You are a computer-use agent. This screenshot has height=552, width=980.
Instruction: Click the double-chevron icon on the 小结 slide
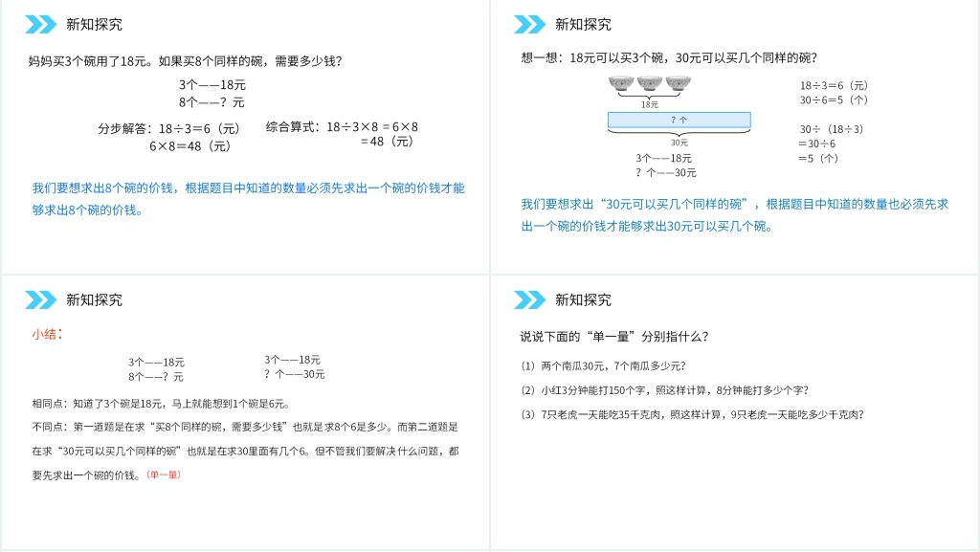40,299
